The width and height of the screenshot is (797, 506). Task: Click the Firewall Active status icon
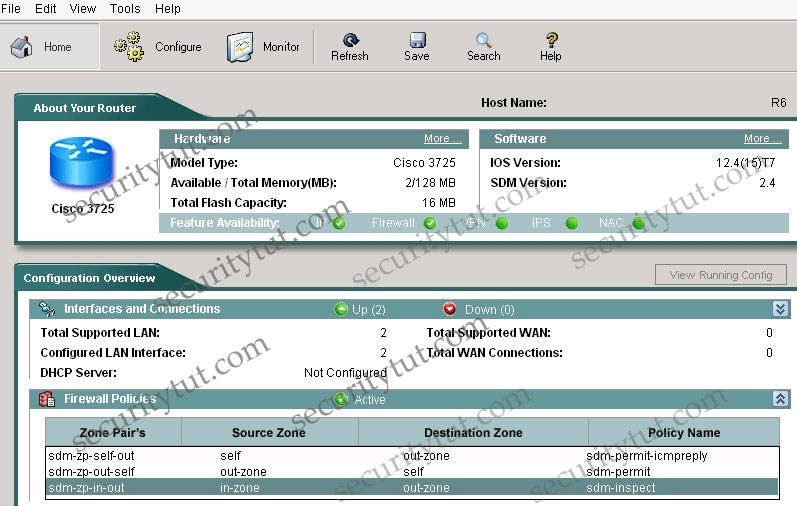click(341, 399)
